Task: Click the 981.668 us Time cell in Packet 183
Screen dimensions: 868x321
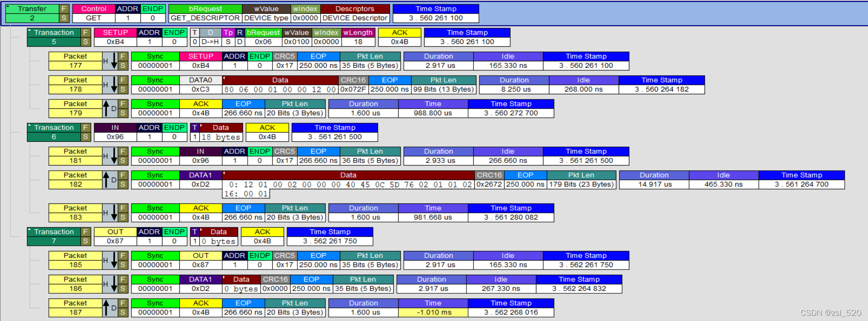Action: (433, 217)
